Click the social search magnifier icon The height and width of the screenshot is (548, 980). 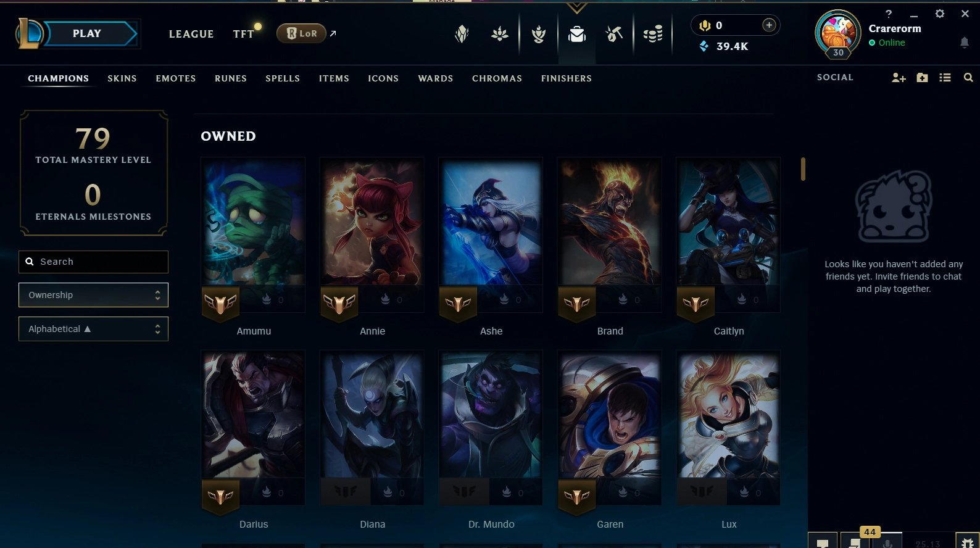click(968, 78)
